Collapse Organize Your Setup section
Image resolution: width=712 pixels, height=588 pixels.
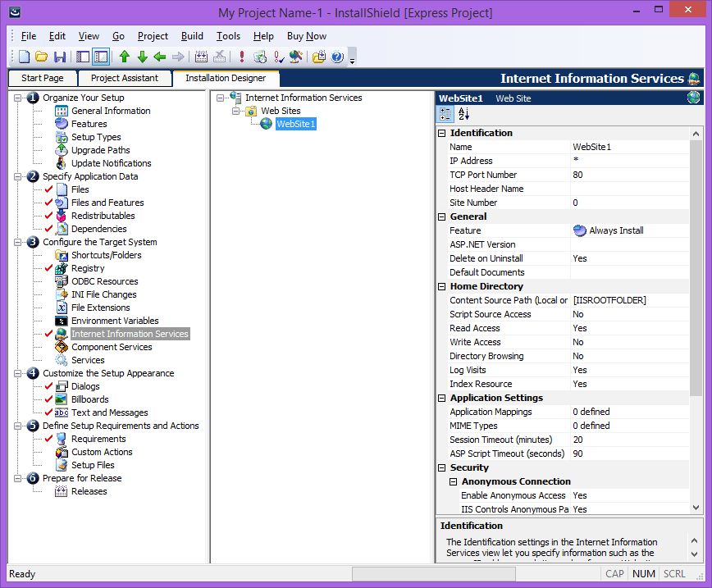17,98
